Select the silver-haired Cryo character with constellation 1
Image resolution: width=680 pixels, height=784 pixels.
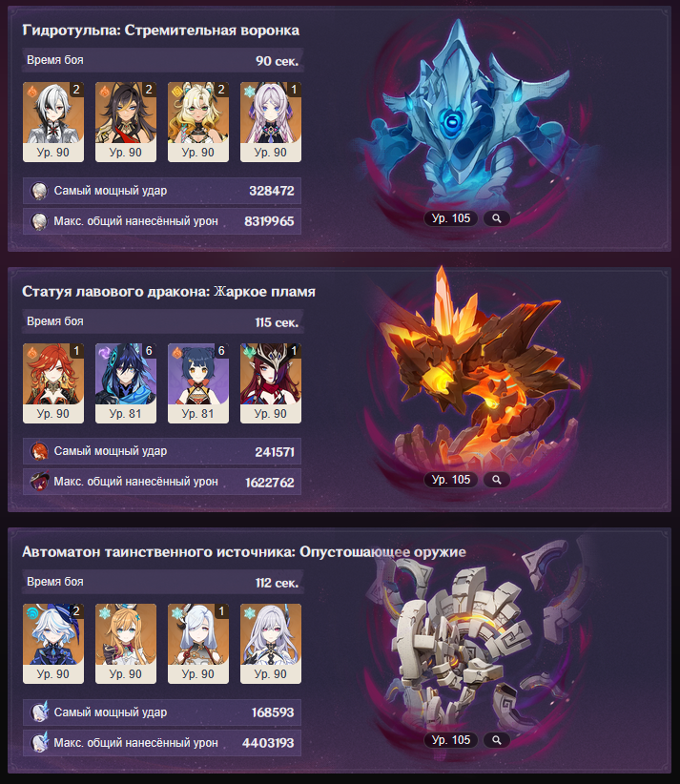point(198,644)
